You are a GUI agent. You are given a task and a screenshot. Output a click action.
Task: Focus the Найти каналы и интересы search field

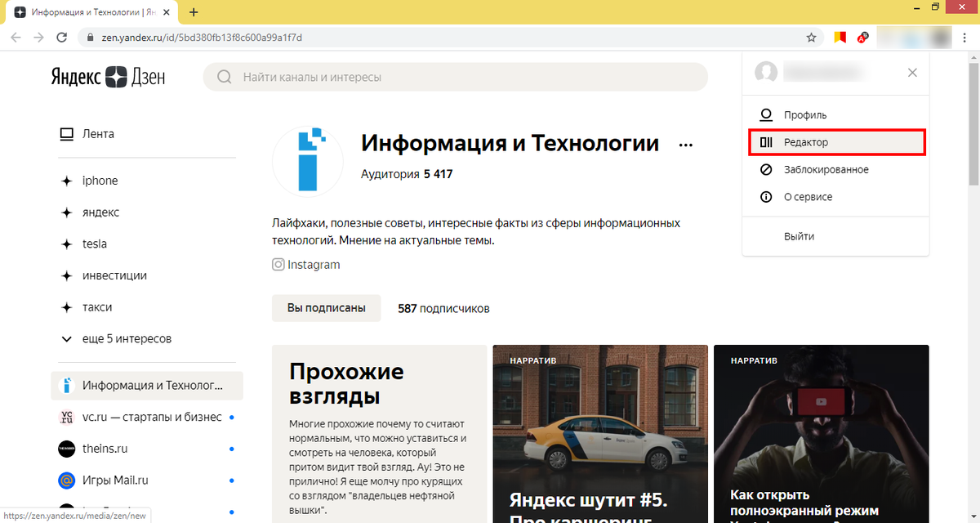455,77
